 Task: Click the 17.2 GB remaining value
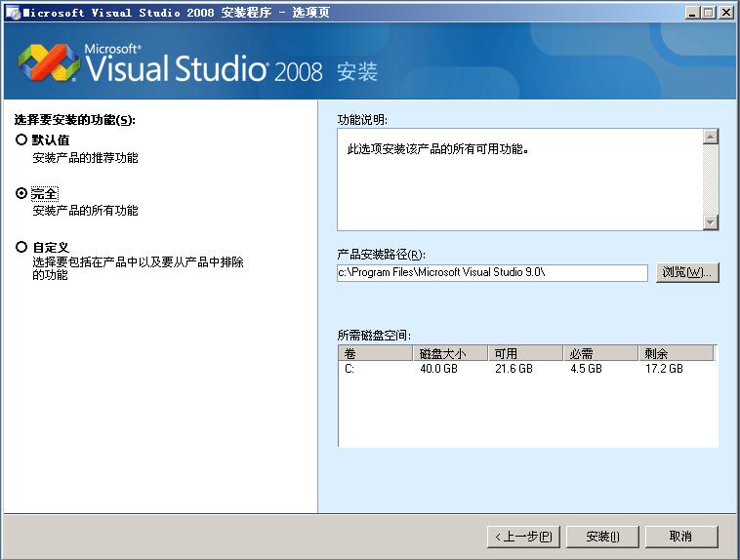664,369
